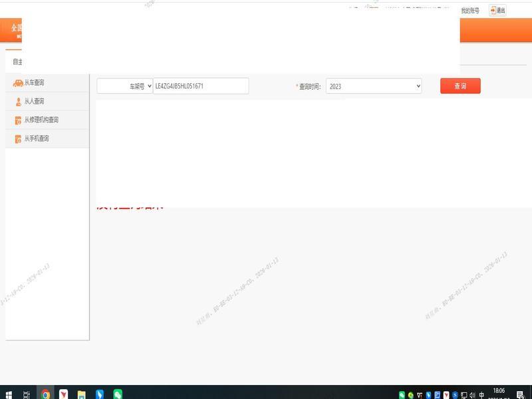Open WeChat from the taskbar
The width and height of the screenshot is (532, 399).
click(118, 394)
